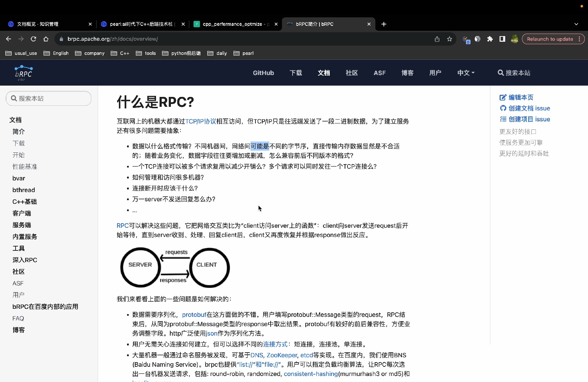Open 服务端 in the sidebar
This screenshot has height=382, width=588.
coord(22,225)
